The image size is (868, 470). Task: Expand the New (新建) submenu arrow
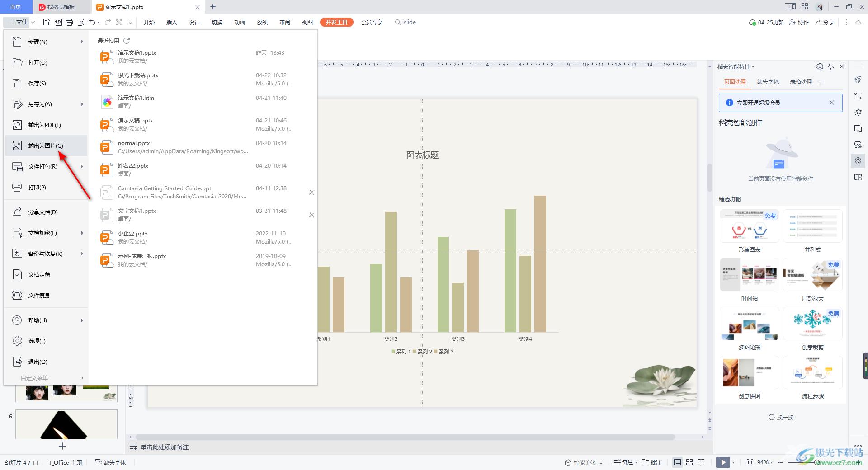point(82,42)
